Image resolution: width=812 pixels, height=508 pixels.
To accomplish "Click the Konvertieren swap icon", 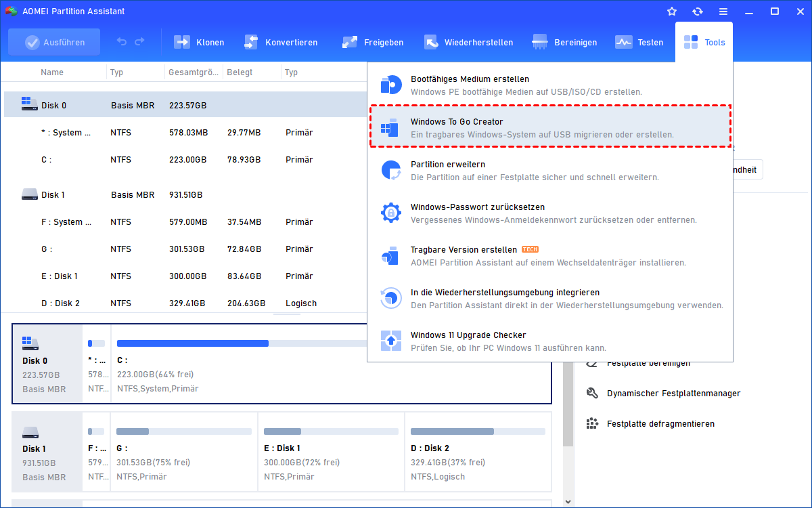I will coord(251,42).
